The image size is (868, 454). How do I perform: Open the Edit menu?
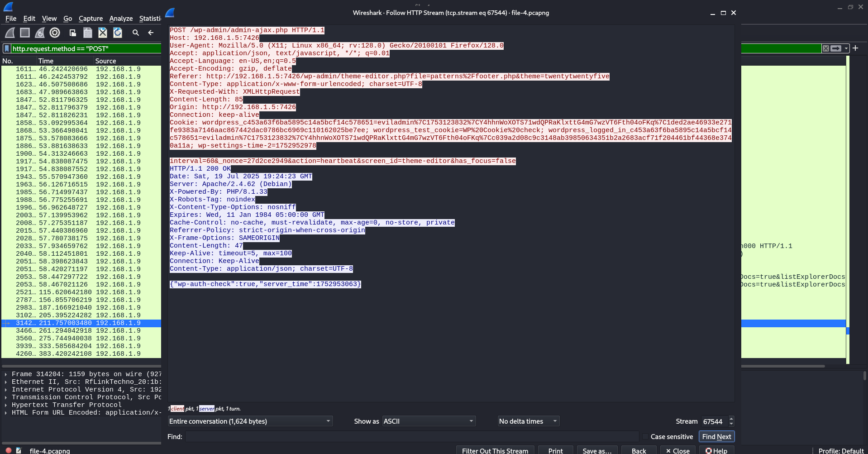point(29,19)
